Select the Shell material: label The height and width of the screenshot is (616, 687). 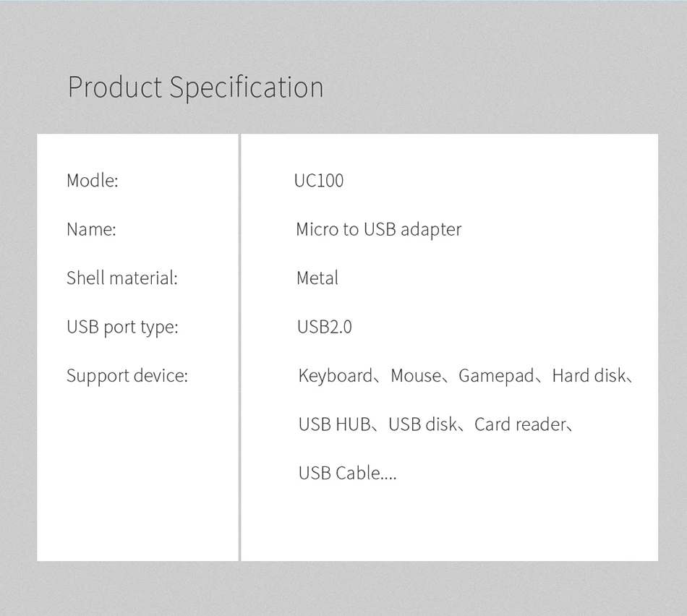click(x=122, y=278)
